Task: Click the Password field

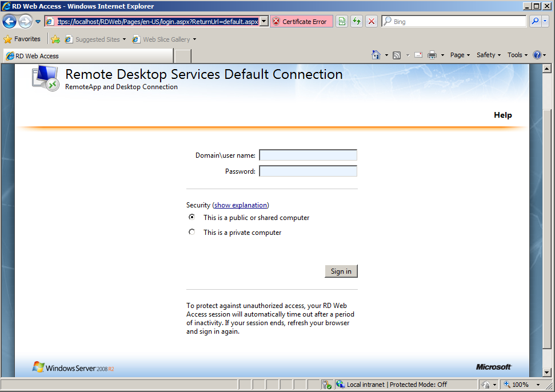Action: (308, 171)
